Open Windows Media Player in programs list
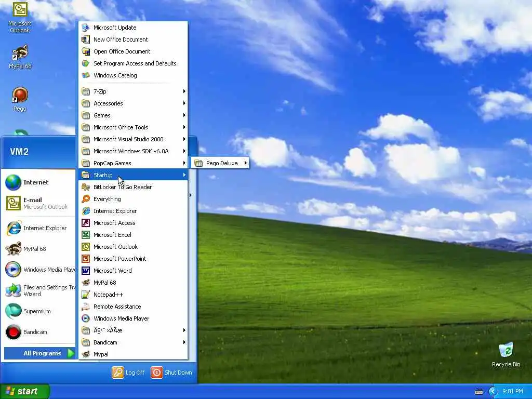This screenshot has height=399, width=532. (x=133, y=318)
